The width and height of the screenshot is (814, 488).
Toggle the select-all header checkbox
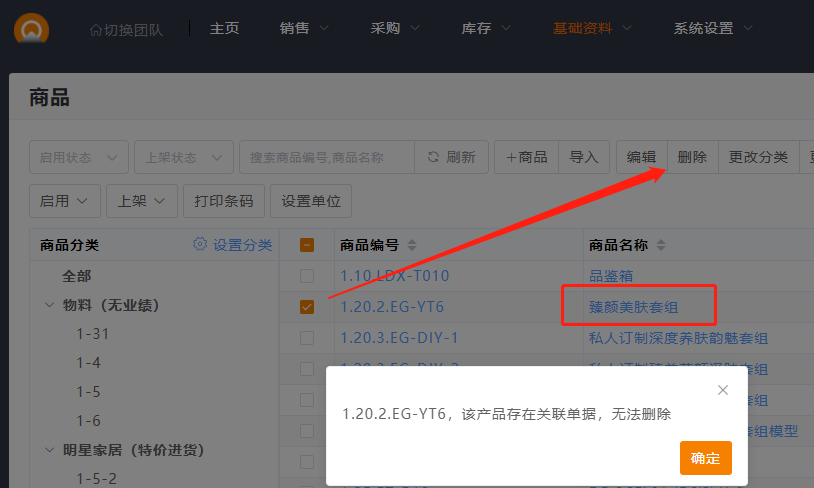pos(307,245)
